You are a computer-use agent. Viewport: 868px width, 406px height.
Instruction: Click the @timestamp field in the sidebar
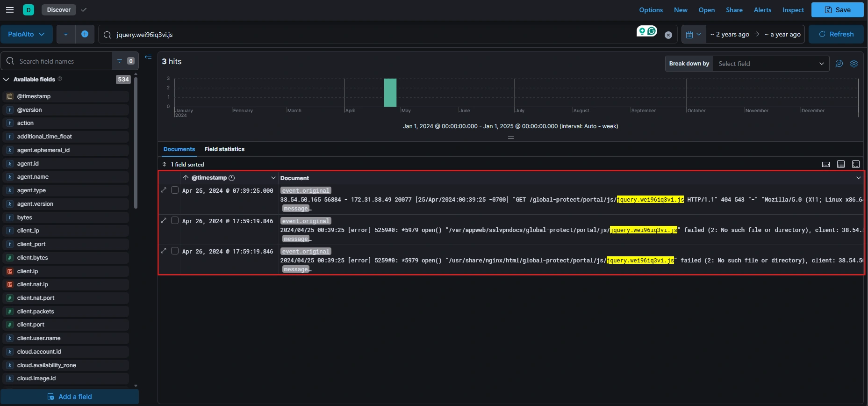(x=66, y=96)
